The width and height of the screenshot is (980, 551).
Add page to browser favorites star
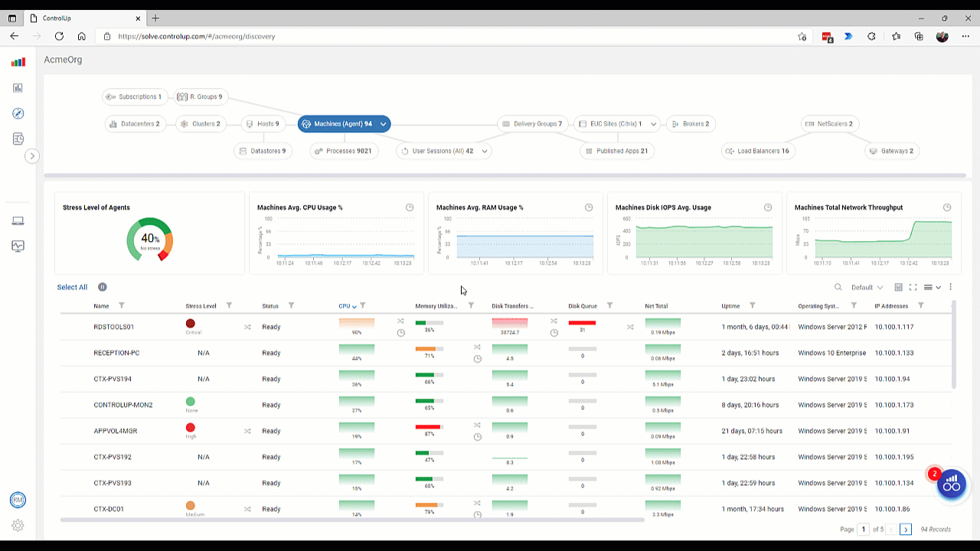click(802, 36)
